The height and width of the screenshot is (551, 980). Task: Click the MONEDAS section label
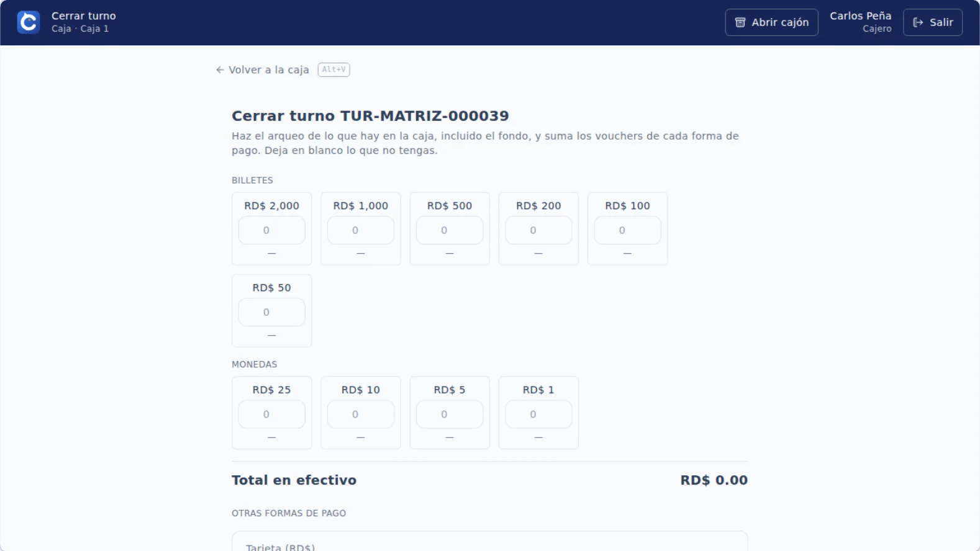coord(254,365)
